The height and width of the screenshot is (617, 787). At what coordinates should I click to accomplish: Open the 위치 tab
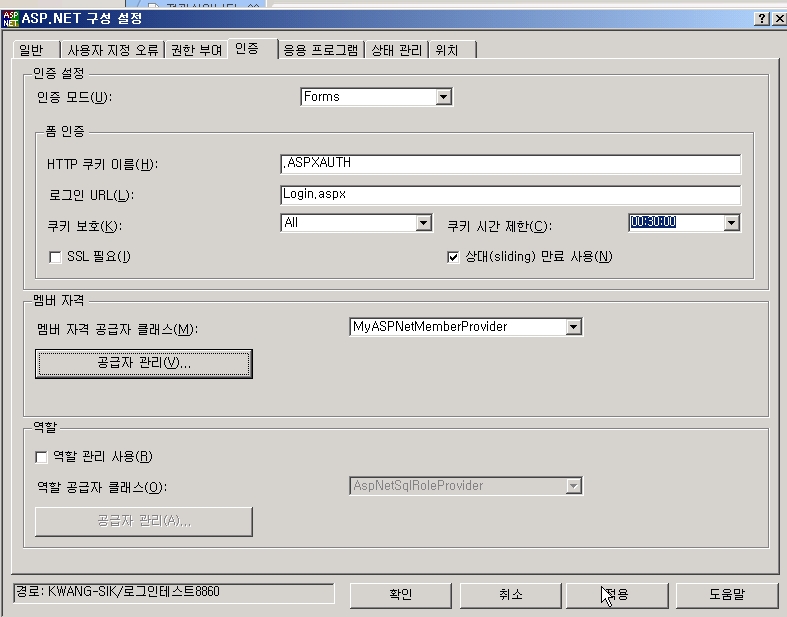point(452,50)
